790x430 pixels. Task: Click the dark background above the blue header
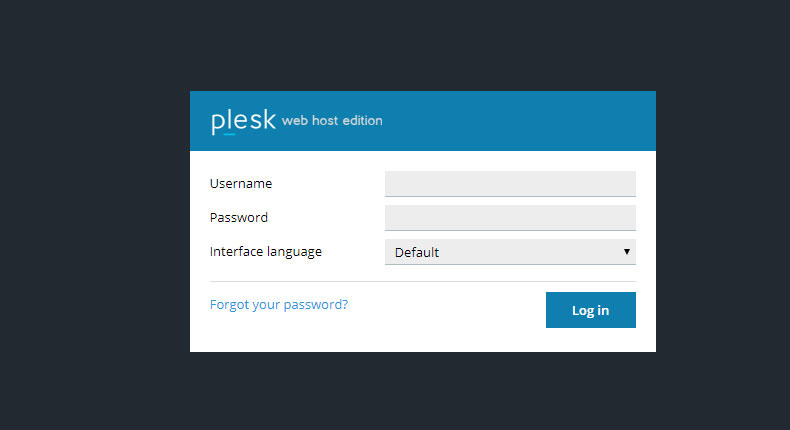(x=422, y=45)
